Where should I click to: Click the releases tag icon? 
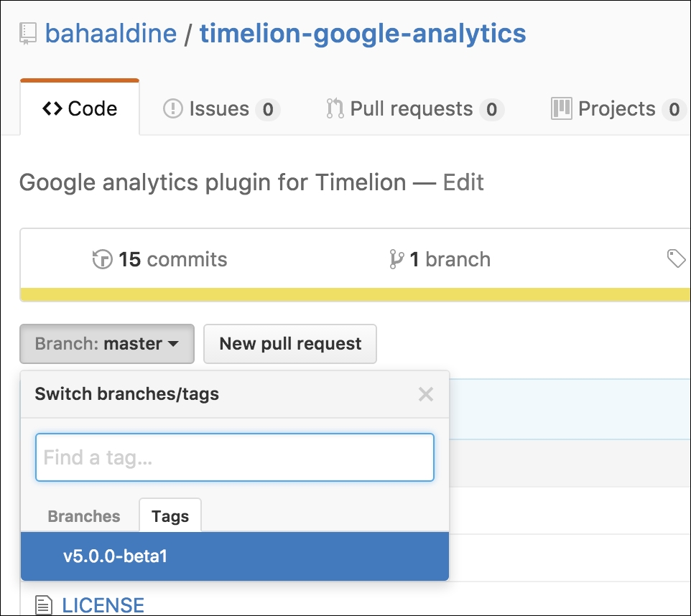pos(677,258)
